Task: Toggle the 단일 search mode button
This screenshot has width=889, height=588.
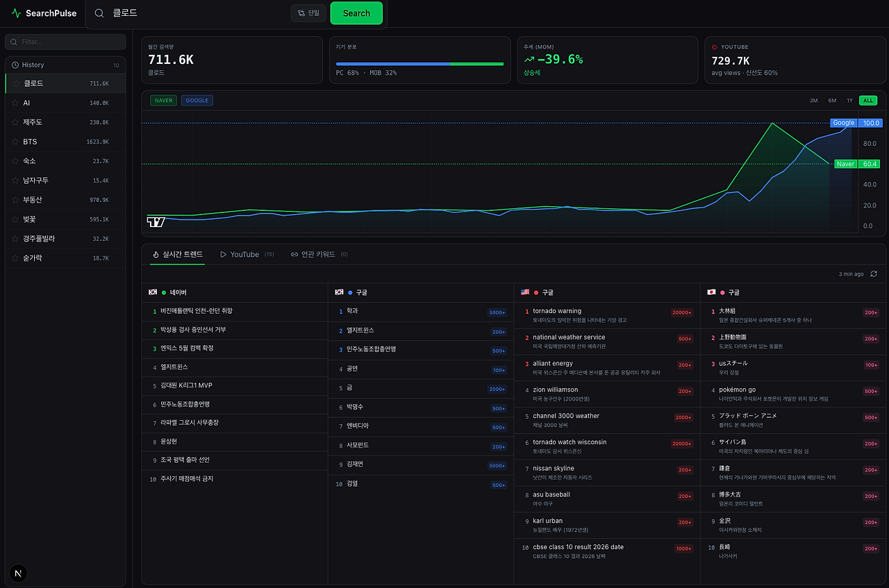Action: 308,13
